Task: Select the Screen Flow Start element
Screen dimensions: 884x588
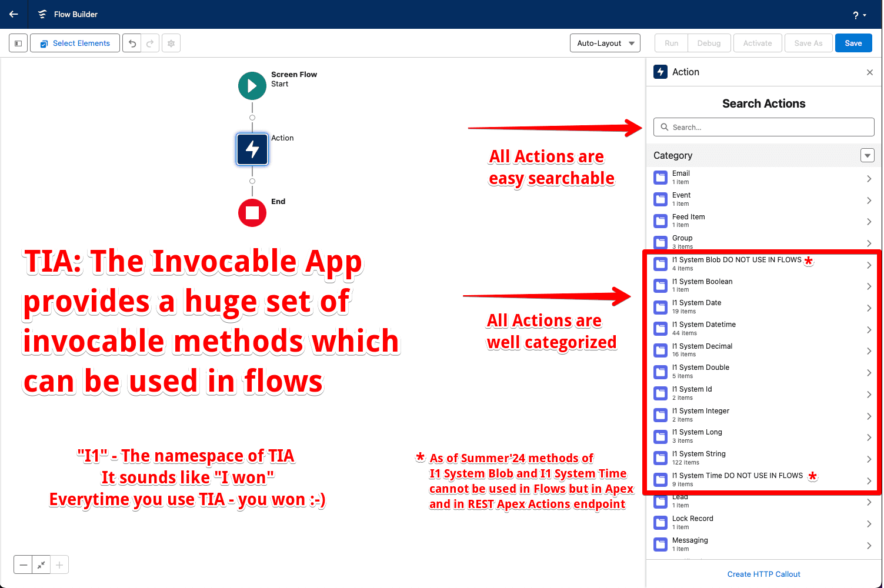Action: (252, 86)
